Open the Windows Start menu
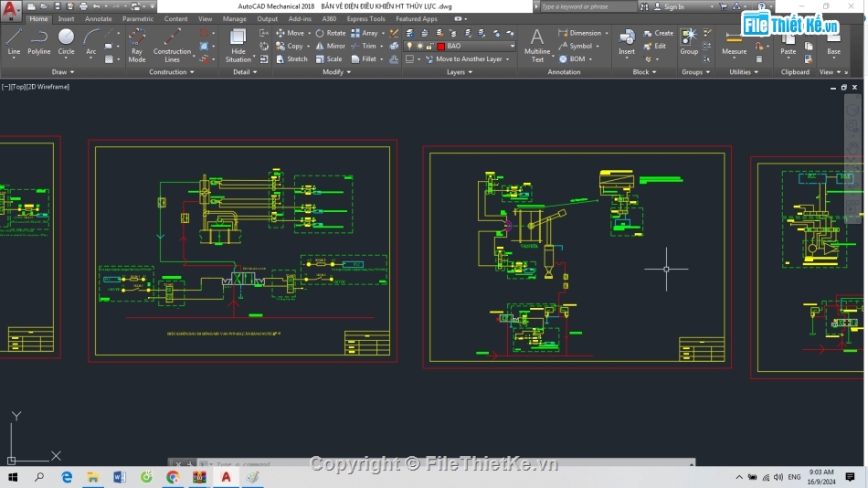This screenshot has width=868, height=488. [12, 477]
